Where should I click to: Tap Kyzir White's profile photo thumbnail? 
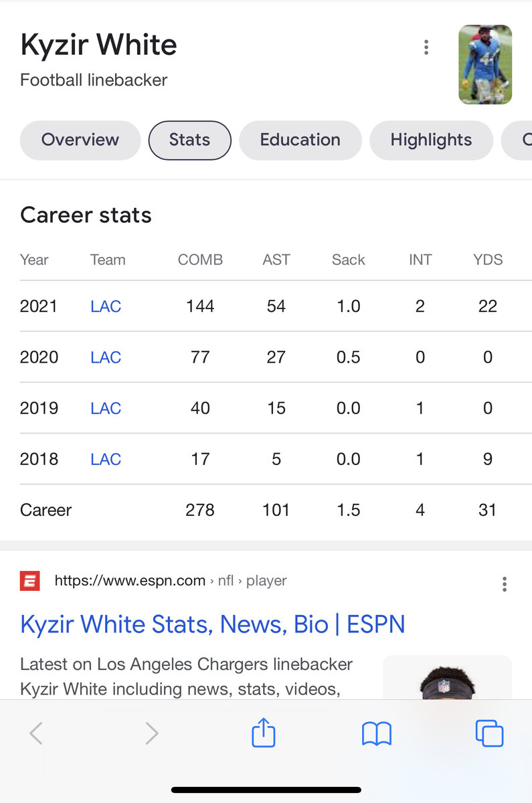pos(485,65)
